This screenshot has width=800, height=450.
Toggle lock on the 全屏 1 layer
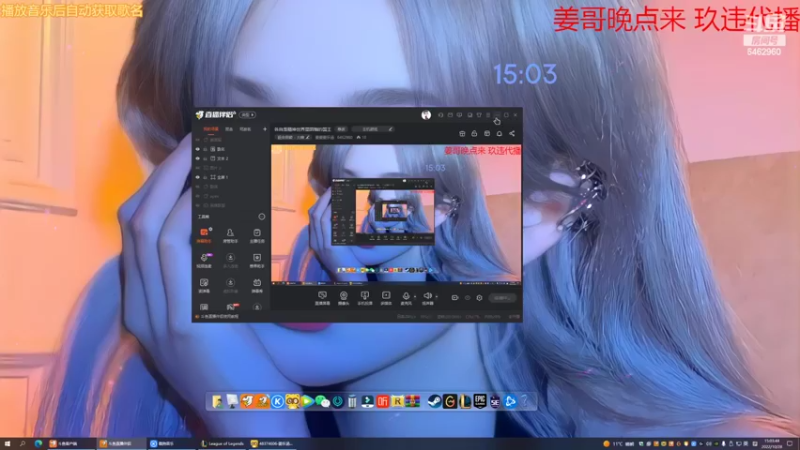pyautogui.click(x=206, y=177)
